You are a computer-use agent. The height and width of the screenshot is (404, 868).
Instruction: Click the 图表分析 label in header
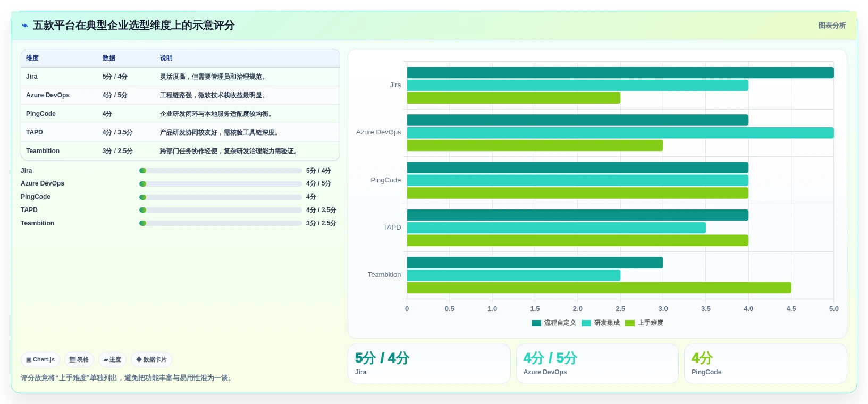point(832,26)
